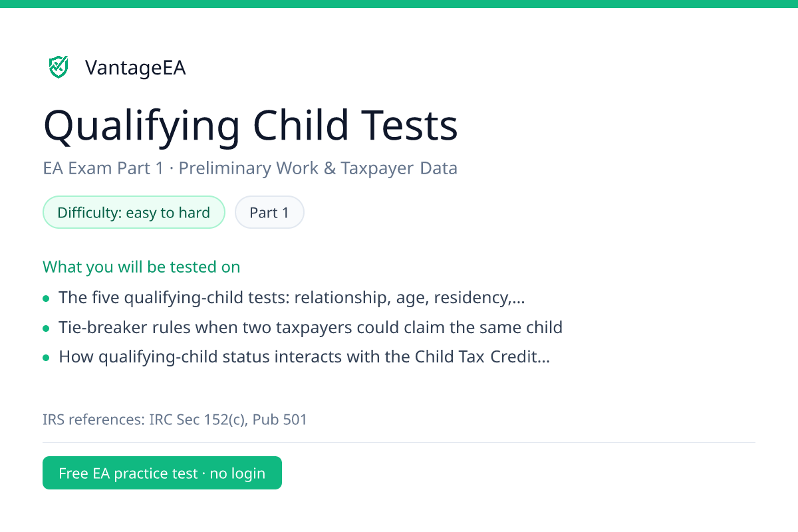The image size is (798, 532).
Task: Choose the Part 1 tag pill
Action: (x=269, y=212)
